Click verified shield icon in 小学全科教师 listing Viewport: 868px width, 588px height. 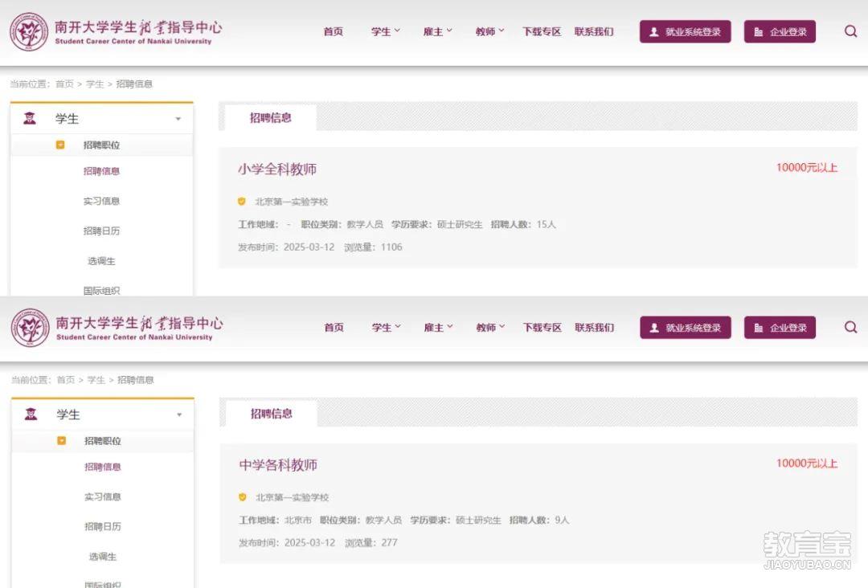tap(241, 202)
